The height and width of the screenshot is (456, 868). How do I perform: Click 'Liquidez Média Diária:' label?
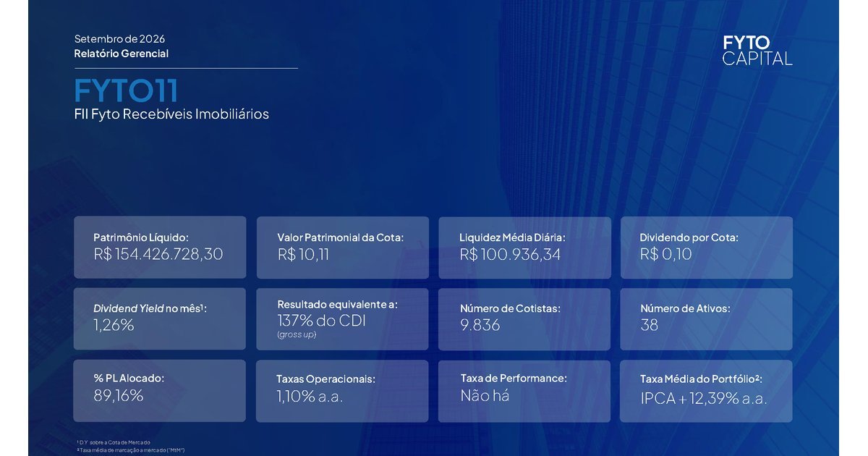point(512,237)
